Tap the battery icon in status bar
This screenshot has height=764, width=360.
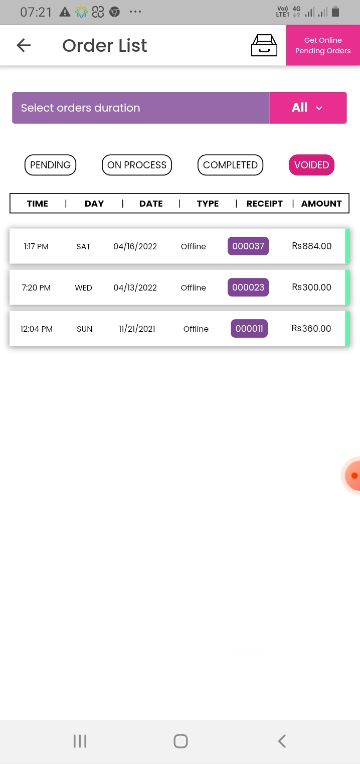(335, 12)
